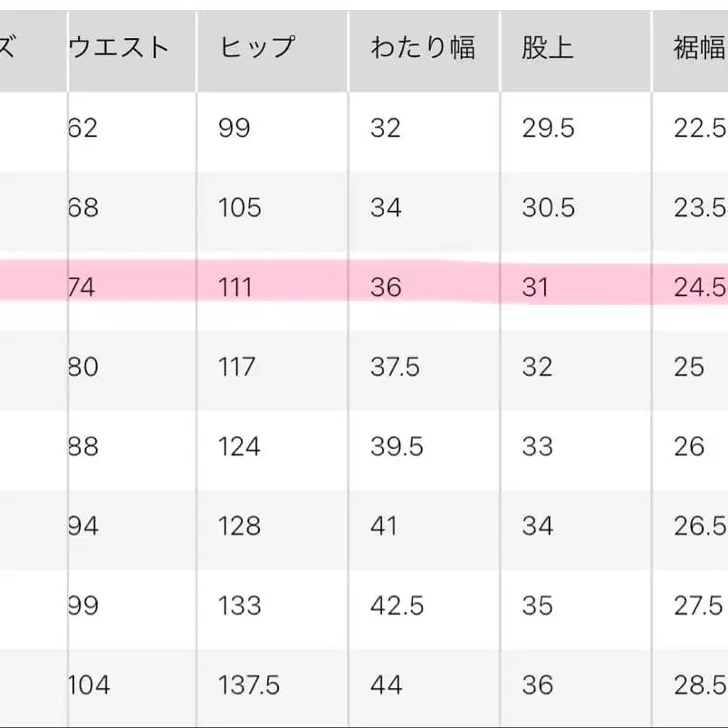Screen dimensions: 728x728
Task: Select the わたり幅 column header
Action: pyautogui.click(x=422, y=48)
